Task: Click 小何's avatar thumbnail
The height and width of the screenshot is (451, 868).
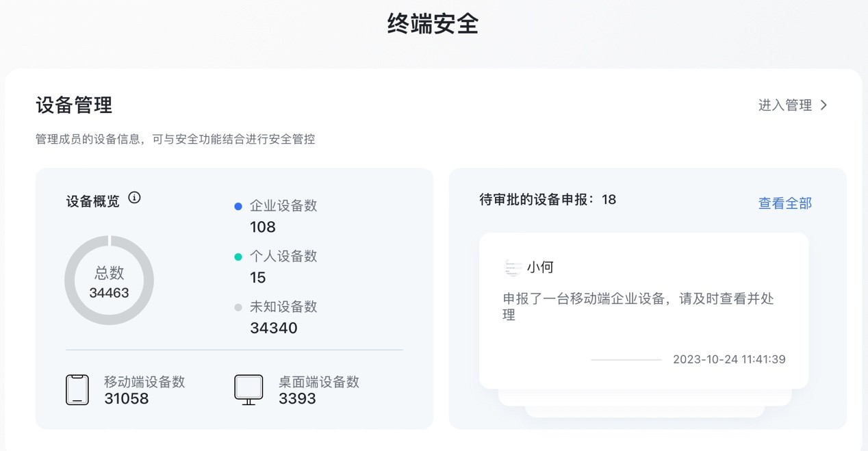Action: pyautogui.click(x=512, y=268)
